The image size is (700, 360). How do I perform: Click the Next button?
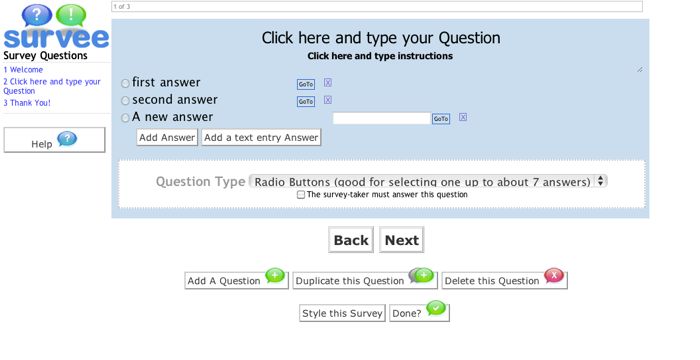point(401,240)
